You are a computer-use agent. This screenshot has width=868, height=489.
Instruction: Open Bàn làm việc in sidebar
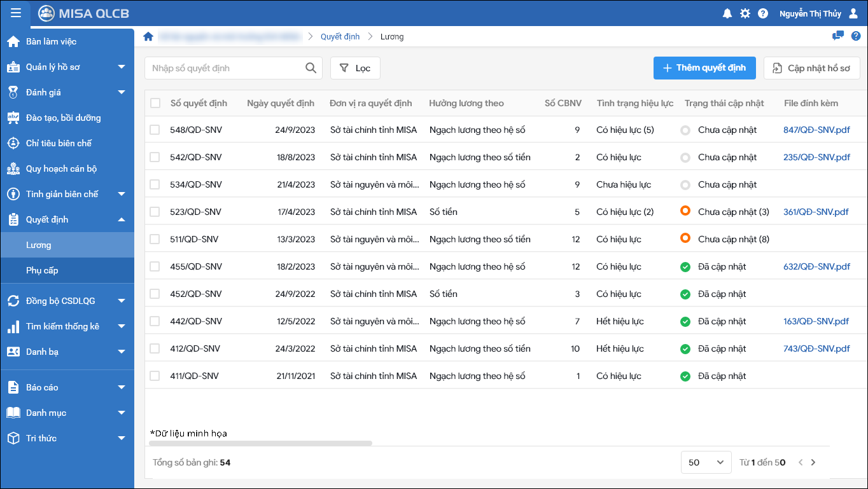(x=51, y=41)
